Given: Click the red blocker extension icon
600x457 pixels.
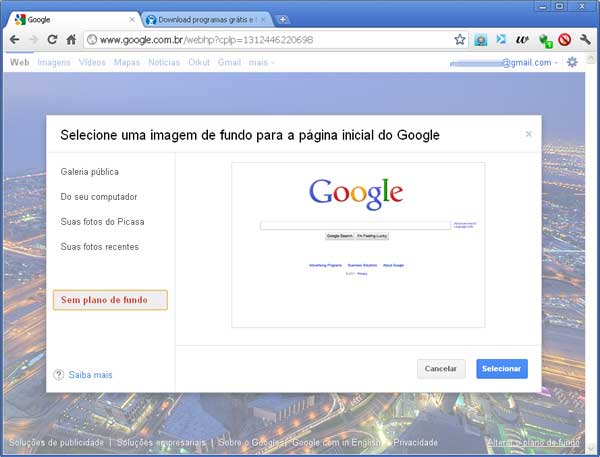Looking at the screenshot, I should tap(564, 40).
